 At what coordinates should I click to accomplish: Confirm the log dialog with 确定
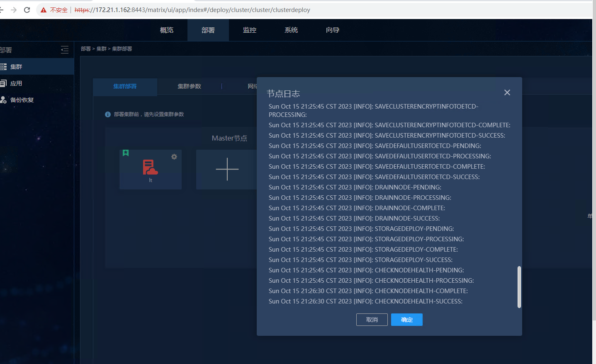tap(407, 320)
